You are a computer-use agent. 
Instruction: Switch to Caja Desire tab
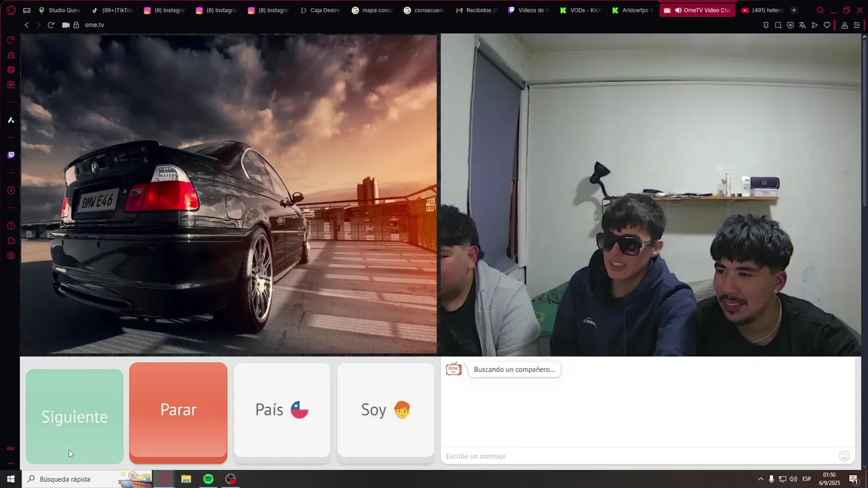pyautogui.click(x=320, y=10)
